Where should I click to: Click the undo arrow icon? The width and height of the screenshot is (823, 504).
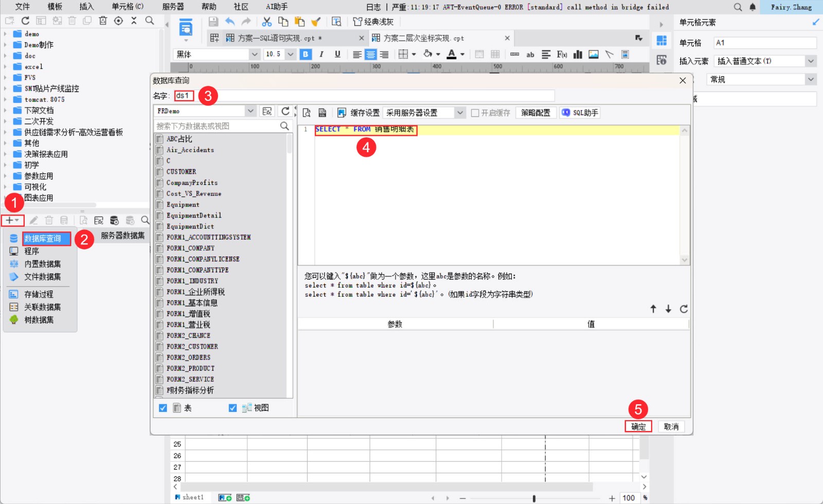pyautogui.click(x=230, y=22)
